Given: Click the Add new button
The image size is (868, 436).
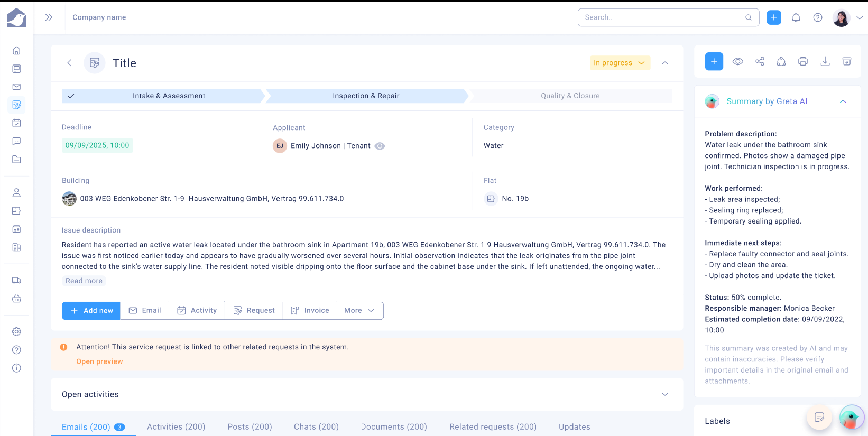Looking at the screenshot, I should (x=91, y=311).
